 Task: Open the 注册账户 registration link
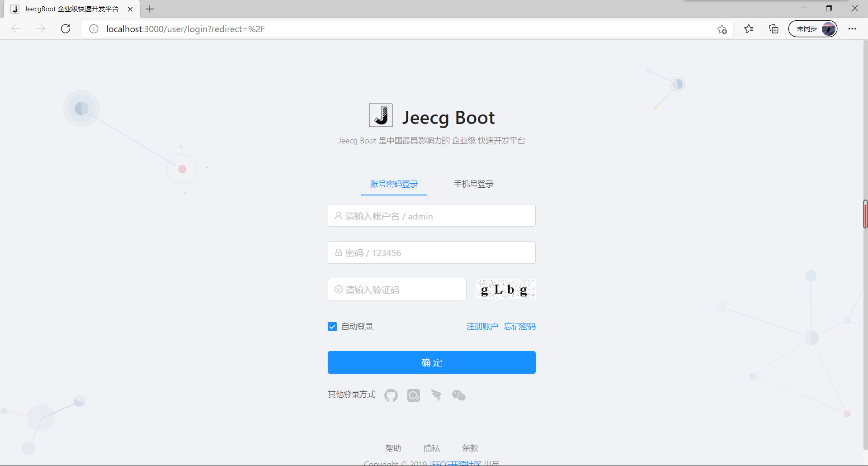481,326
